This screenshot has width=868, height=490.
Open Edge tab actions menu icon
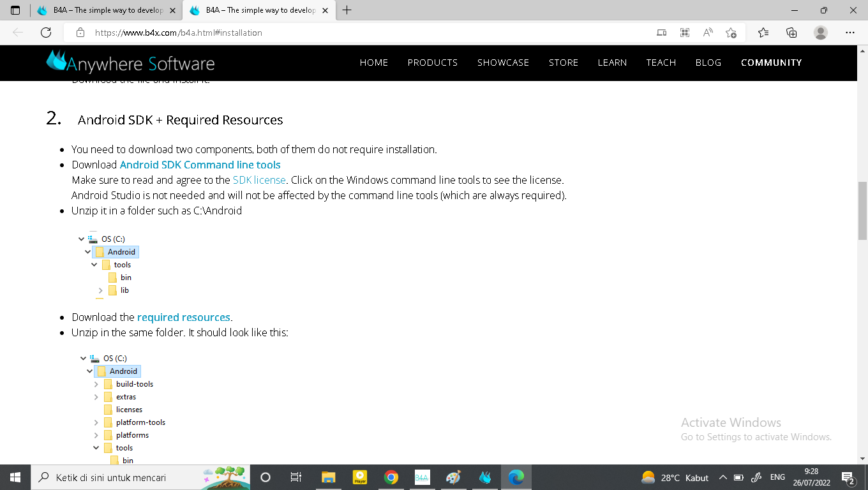tap(15, 10)
